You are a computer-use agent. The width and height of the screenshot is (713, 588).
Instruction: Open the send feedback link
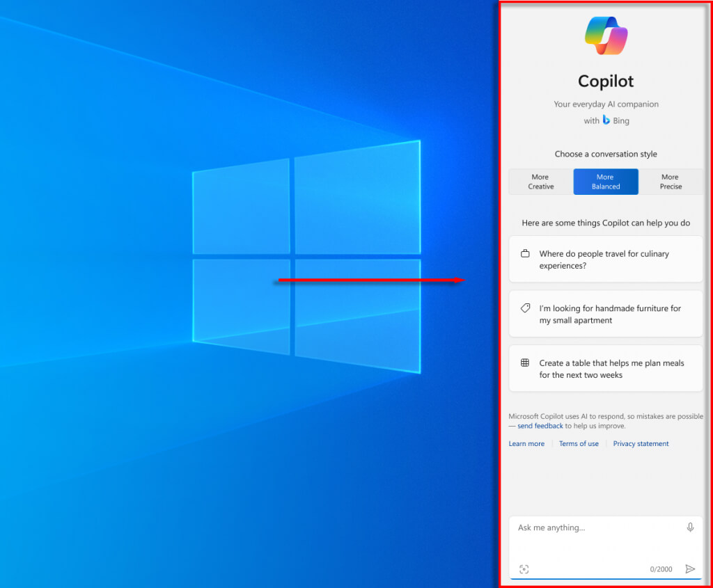[x=540, y=426]
